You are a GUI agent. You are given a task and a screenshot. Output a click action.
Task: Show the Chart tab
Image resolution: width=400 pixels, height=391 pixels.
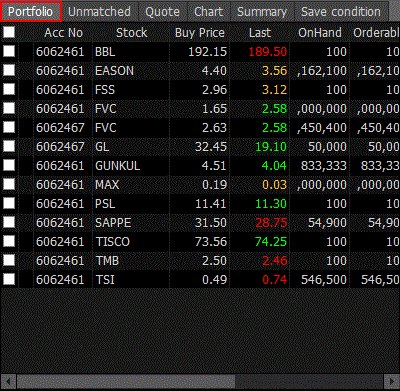tap(209, 12)
